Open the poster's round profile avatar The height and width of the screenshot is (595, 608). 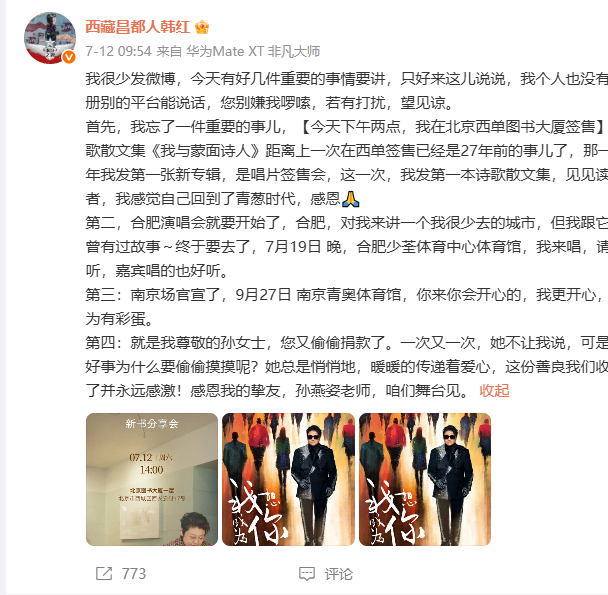(50, 38)
